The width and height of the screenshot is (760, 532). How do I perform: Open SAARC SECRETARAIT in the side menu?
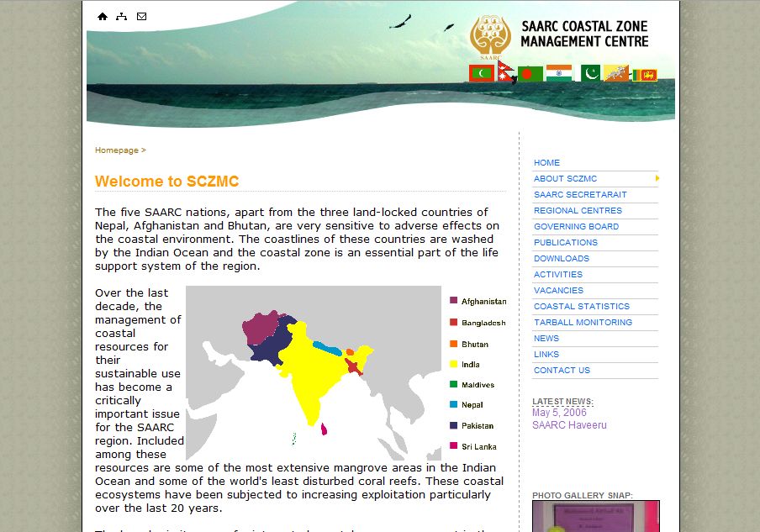(580, 195)
